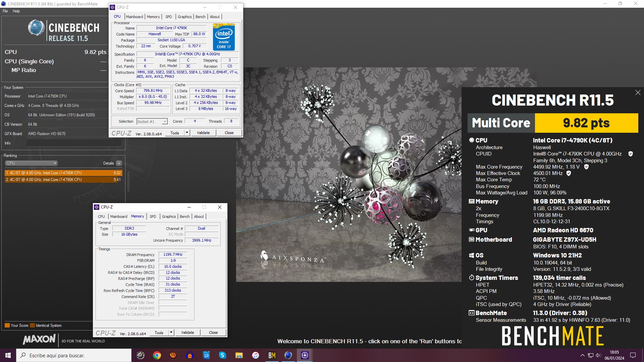644x362 pixels.
Task: Open About tab in lower CPU-Z
Action: (x=199, y=217)
